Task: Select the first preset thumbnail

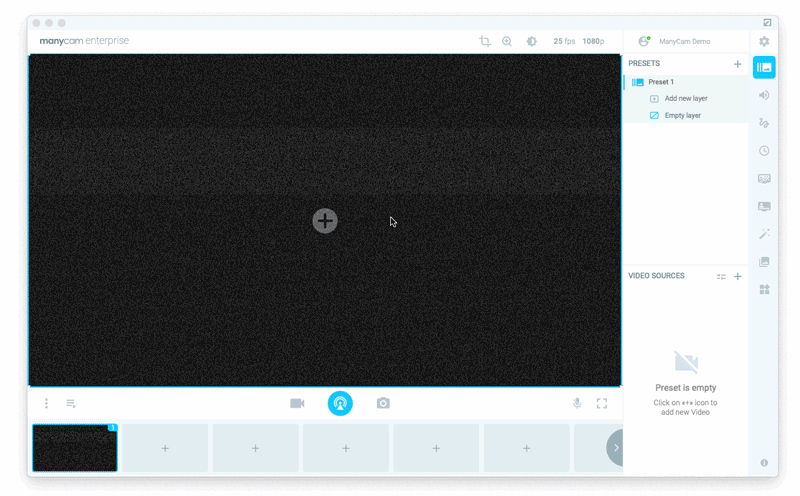Action: 75,448
